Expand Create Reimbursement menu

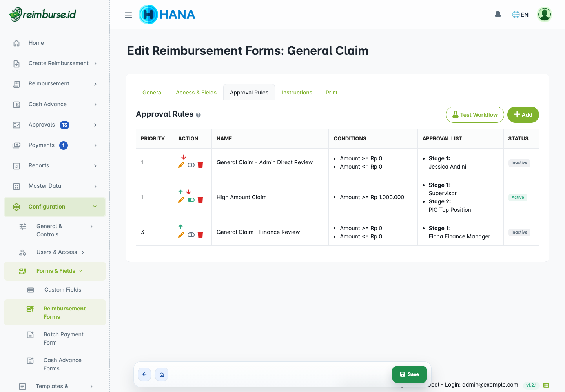pyautogui.click(x=55, y=63)
